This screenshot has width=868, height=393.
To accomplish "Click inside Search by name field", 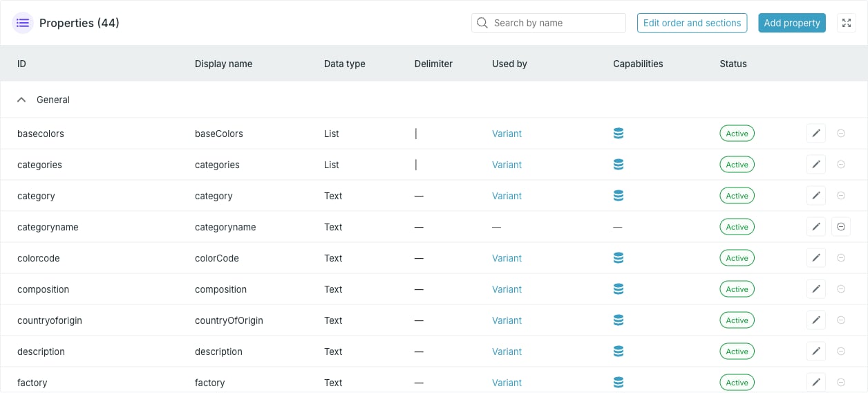I will (549, 23).
